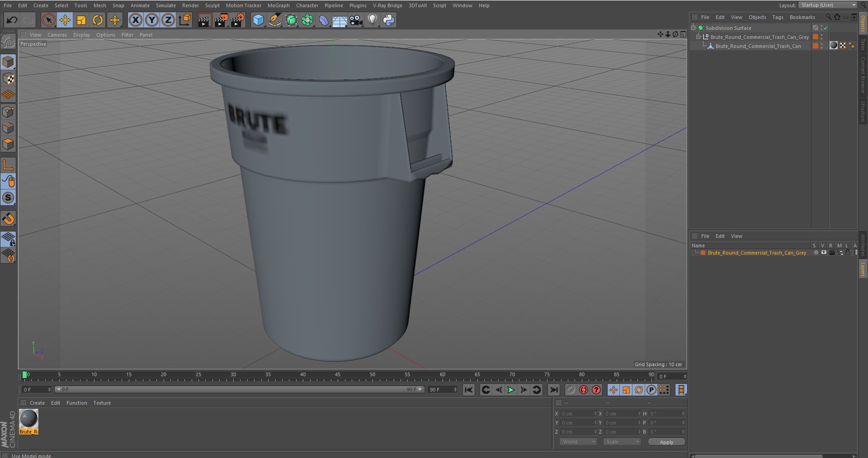The height and width of the screenshot is (458, 868).
Task: Open viewport Display menu
Action: 81,35
